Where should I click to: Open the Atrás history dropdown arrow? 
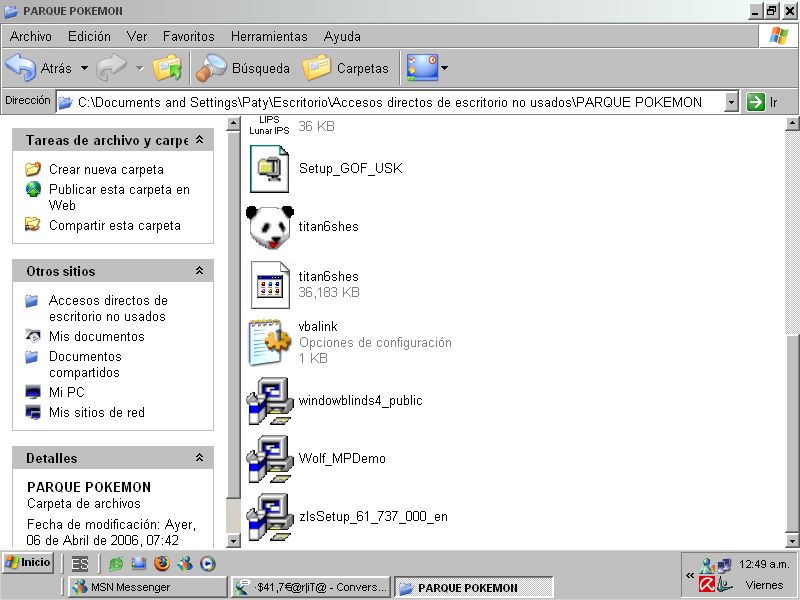[84, 68]
